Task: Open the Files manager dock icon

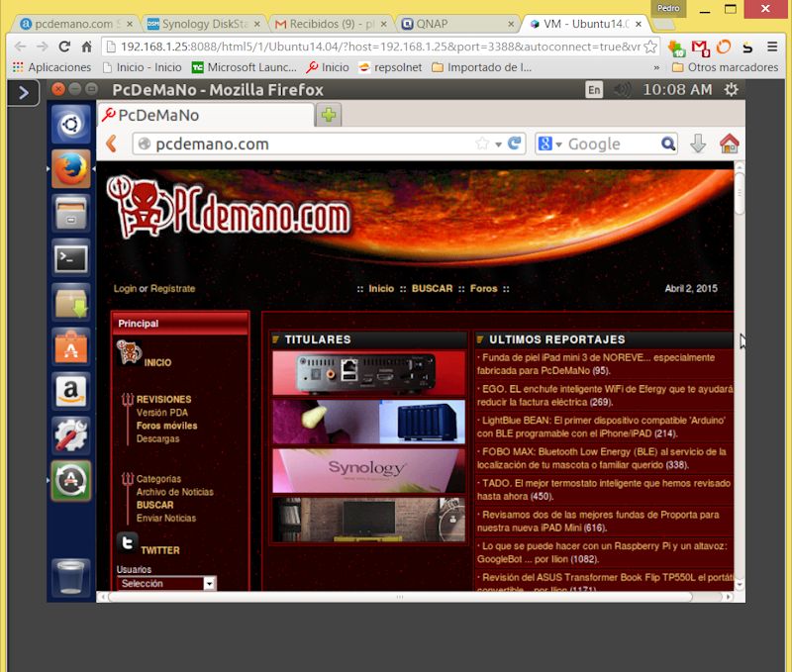Action: click(x=70, y=213)
